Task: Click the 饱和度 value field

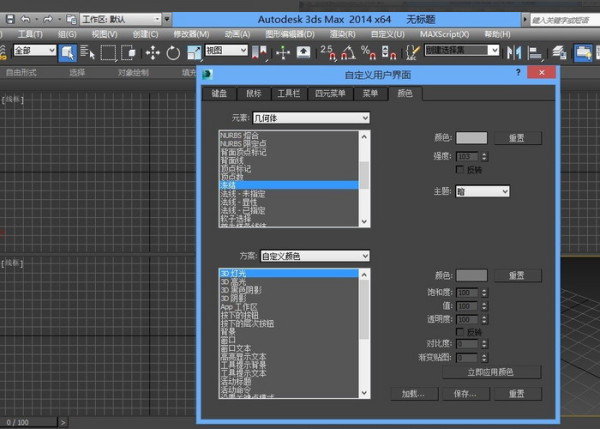Action: 467,293
